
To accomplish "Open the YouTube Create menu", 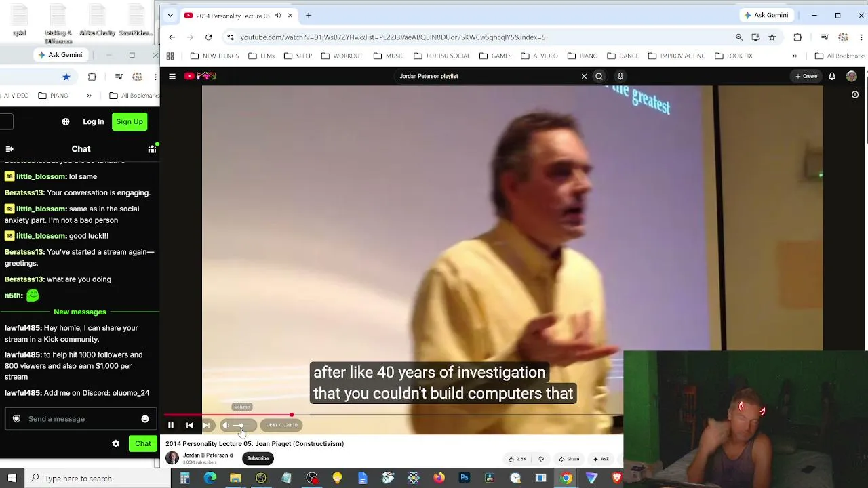I will [806, 76].
